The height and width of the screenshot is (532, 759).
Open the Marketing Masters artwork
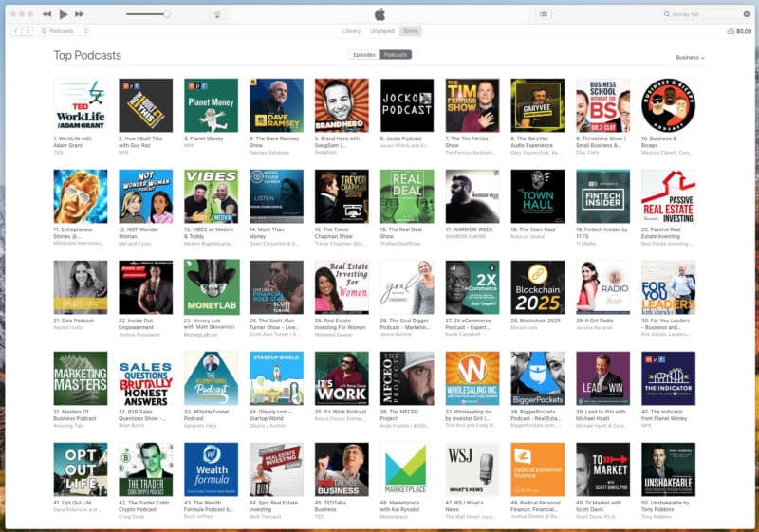tap(81, 378)
